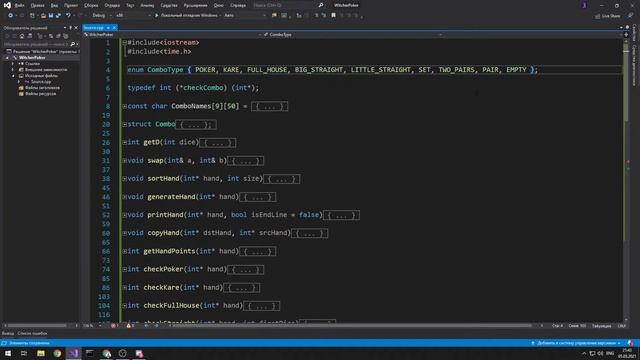Expand getD function on line 26
The image size is (640, 360).
[x=124, y=142]
